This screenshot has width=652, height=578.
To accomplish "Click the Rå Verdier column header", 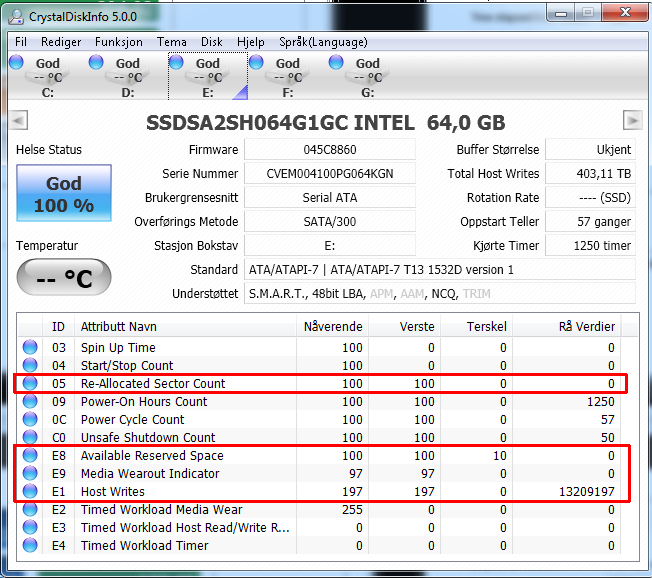I will click(566, 326).
